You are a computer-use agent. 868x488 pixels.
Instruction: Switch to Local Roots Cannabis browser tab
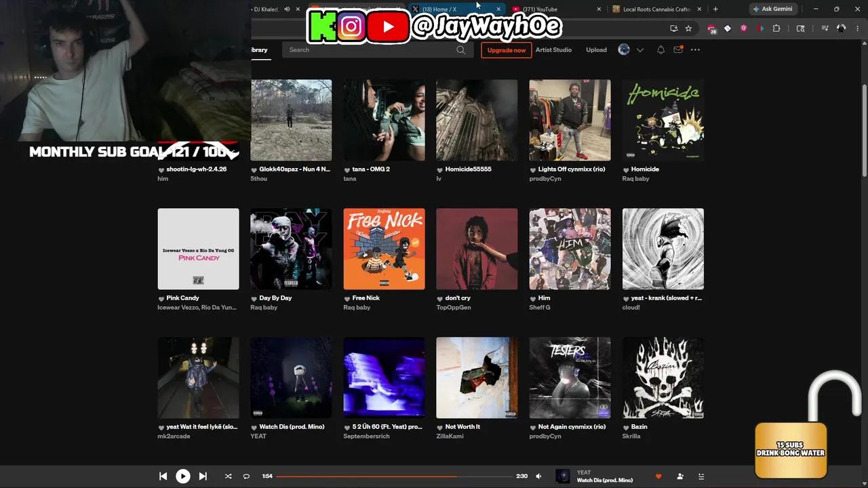click(656, 9)
